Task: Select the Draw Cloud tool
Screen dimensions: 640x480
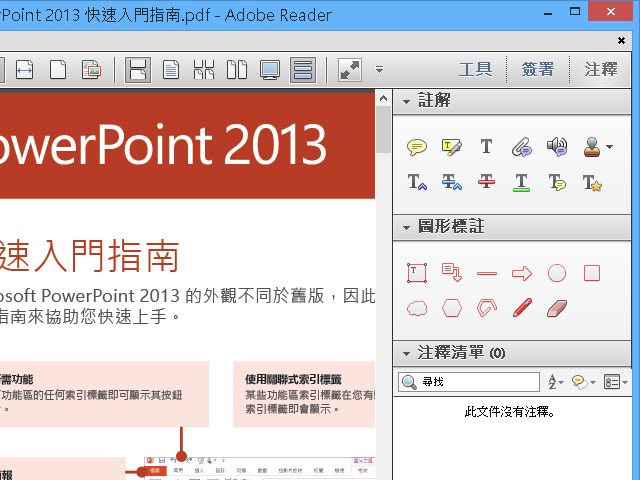Action: 417,308
